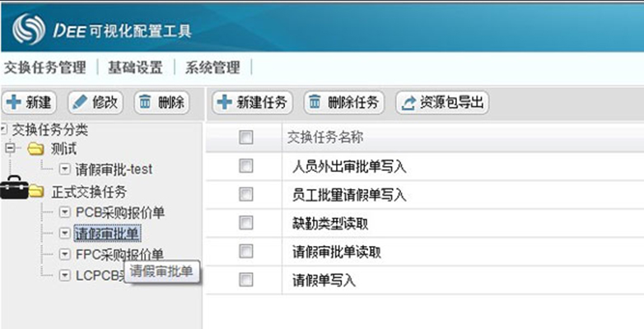The image size is (644, 329).
Task: Select 请假审批-test in the tree
Action: 113,169
